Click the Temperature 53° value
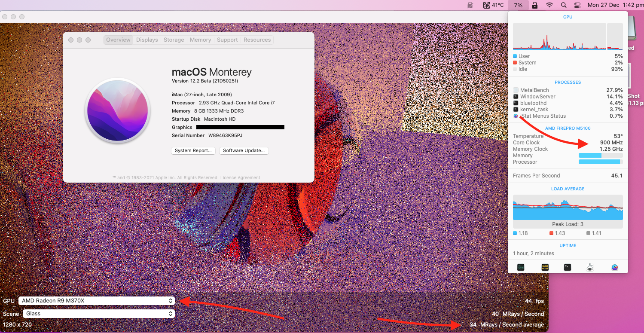Image resolution: width=644 pixels, height=333 pixels. tap(618, 136)
